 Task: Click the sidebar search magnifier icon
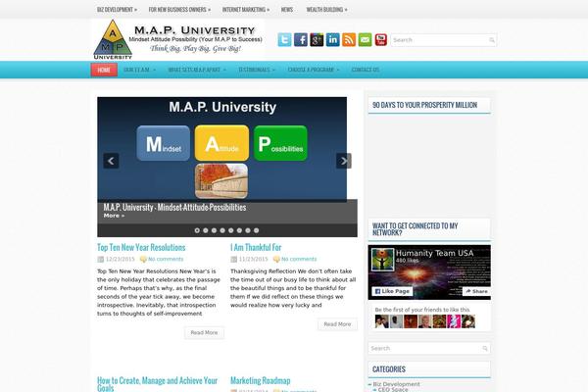(x=485, y=349)
